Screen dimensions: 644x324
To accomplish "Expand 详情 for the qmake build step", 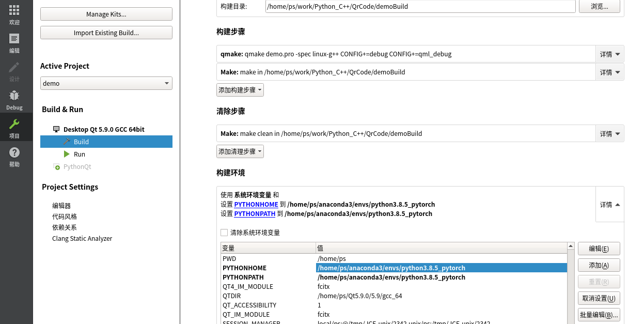I will point(609,54).
